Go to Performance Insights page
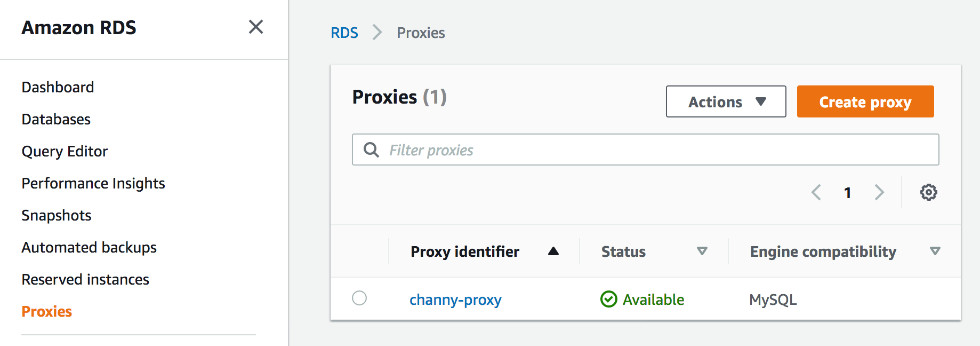This screenshot has height=346, width=980. (93, 183)
